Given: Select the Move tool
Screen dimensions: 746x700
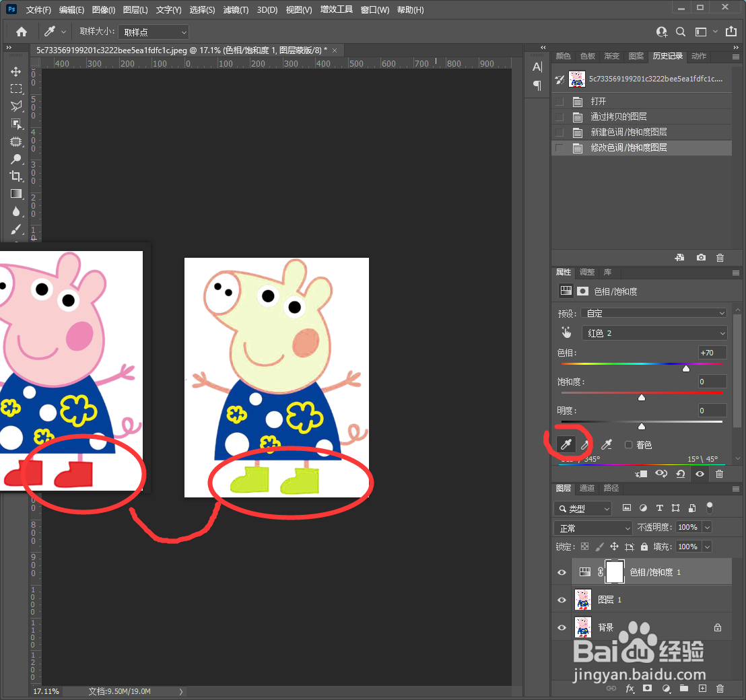Looking at the screenshot, I should [16, 71].
